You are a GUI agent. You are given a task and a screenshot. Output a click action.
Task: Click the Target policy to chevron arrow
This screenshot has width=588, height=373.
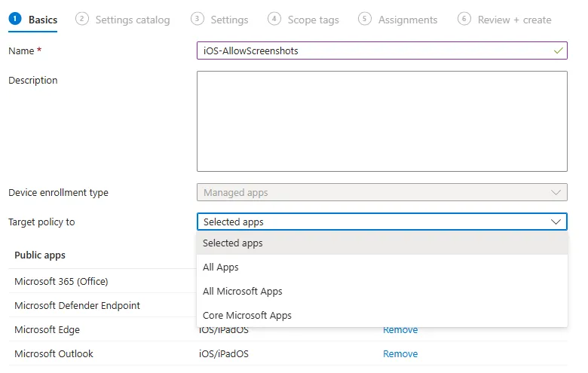[556, 222]
